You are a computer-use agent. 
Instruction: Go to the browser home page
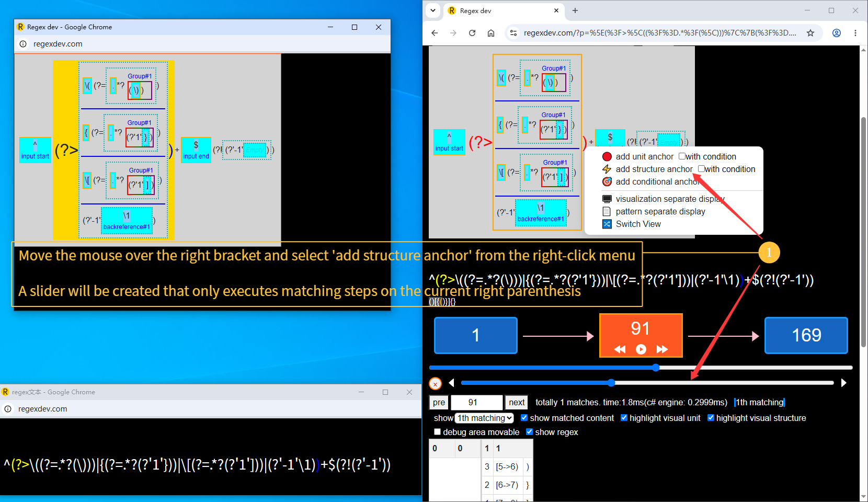click(x=491, y=33)
